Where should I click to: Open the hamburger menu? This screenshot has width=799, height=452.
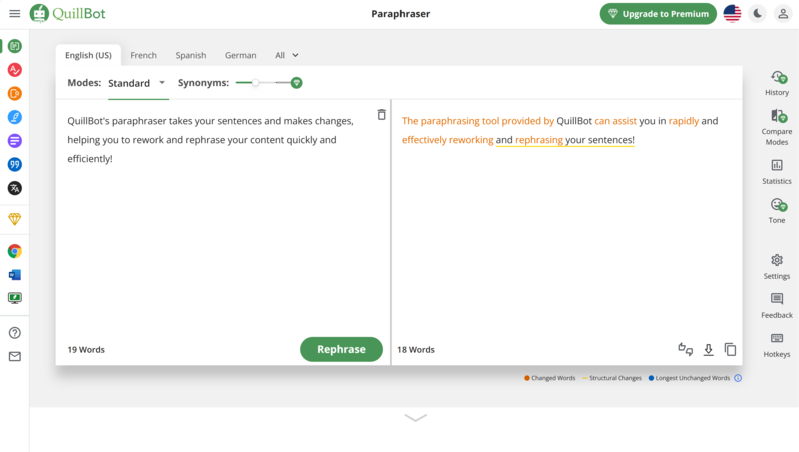pyautogui.click(x=14, y=14)
